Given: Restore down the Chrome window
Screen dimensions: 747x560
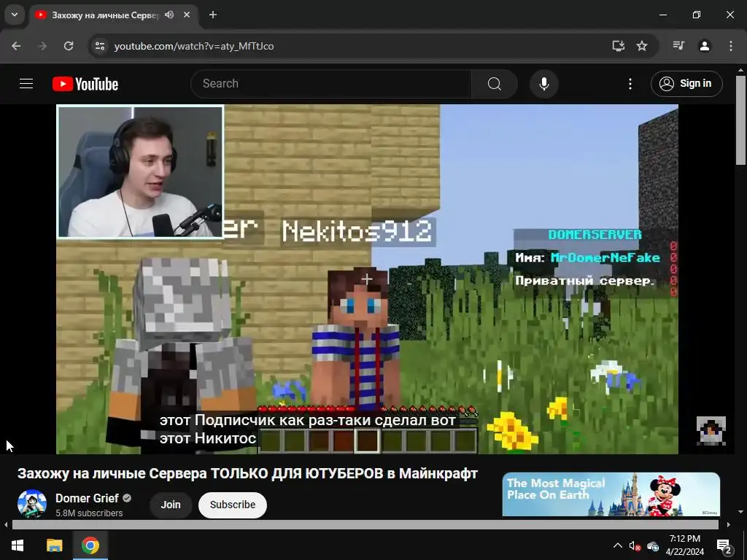Looking at the screenshot, I should tap(697, 15).
